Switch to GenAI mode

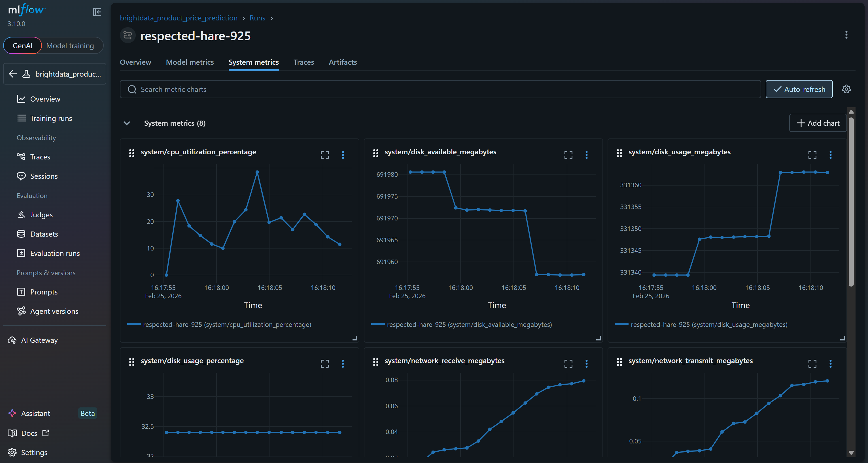(x=22, y=45)
